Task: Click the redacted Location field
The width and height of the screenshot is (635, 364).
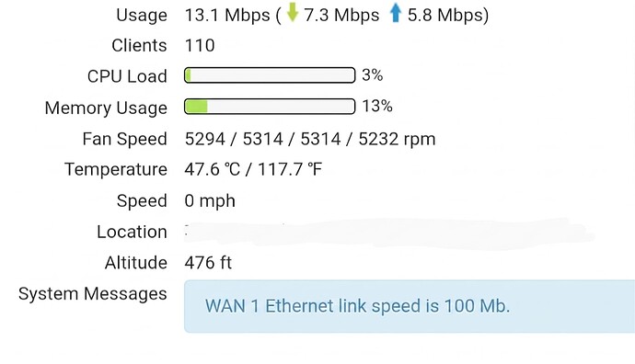Action: 388,233
